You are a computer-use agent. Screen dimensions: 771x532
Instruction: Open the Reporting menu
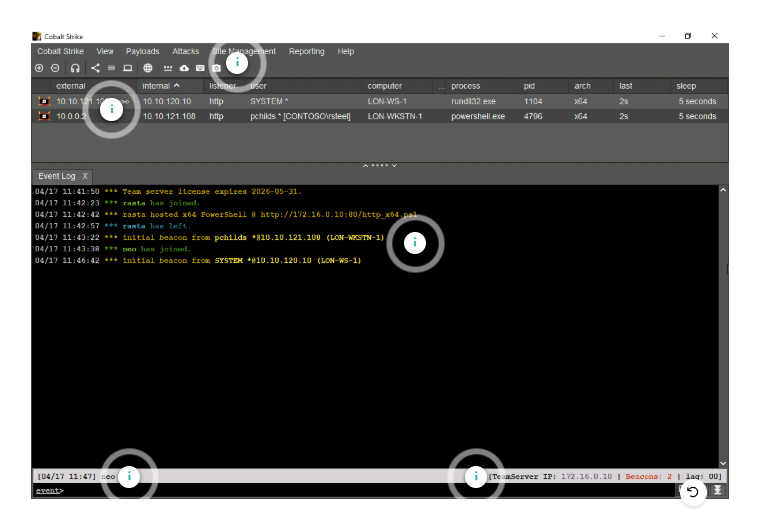click(x=307, y=52)
